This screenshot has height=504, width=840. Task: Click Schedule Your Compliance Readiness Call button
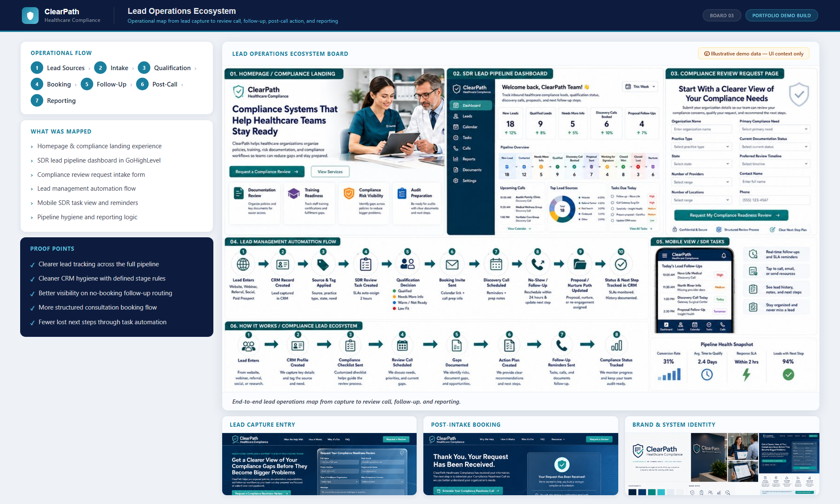pyautogui.click(x=468, y=491)
